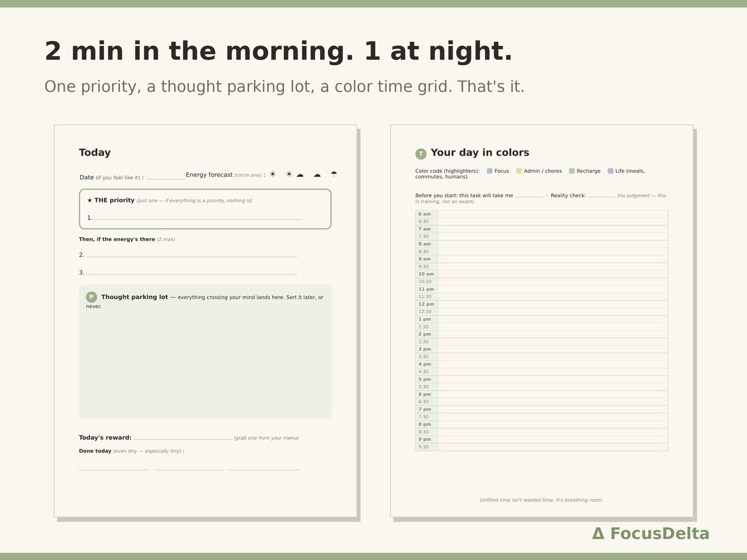Click the 'Unfilled time isn't wasted time' footer note
747x560 pixels.
tap(542, 500)
